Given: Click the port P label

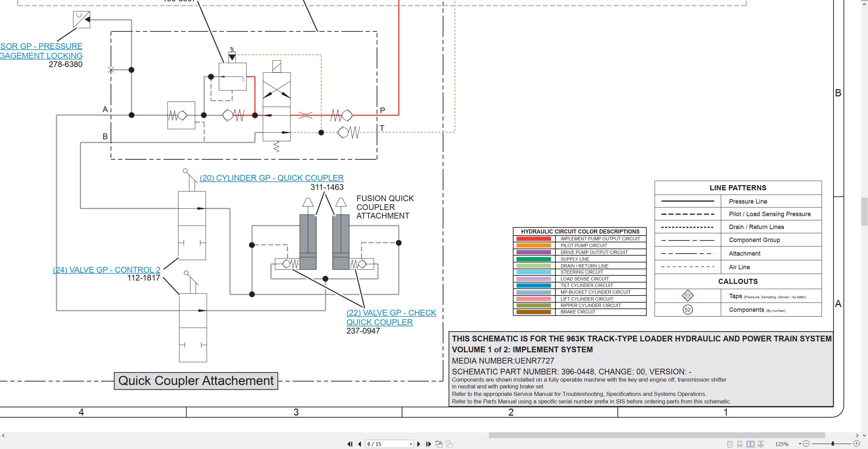Looking at the screenshot, I should [382, 110].
